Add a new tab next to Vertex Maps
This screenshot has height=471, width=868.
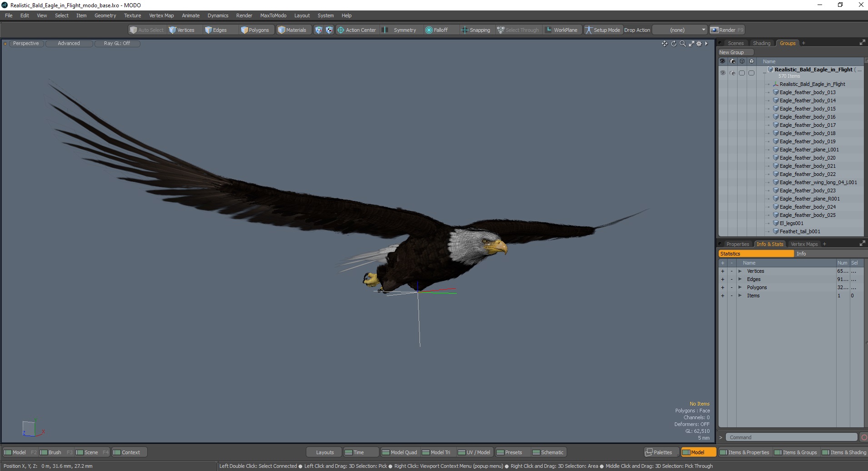click(x=824, y=244)
